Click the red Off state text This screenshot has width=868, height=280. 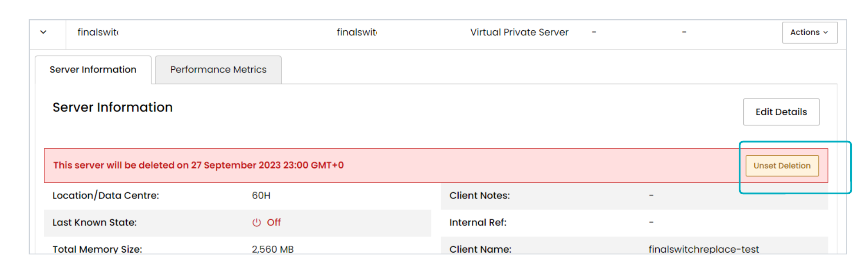pyautogui.click(x=274, y=222)
